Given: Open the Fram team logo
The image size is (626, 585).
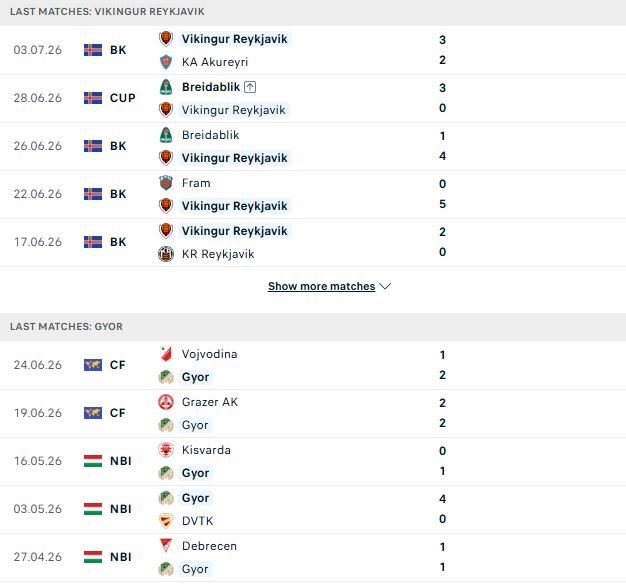Looking at the screenshot, I should 166,183.
